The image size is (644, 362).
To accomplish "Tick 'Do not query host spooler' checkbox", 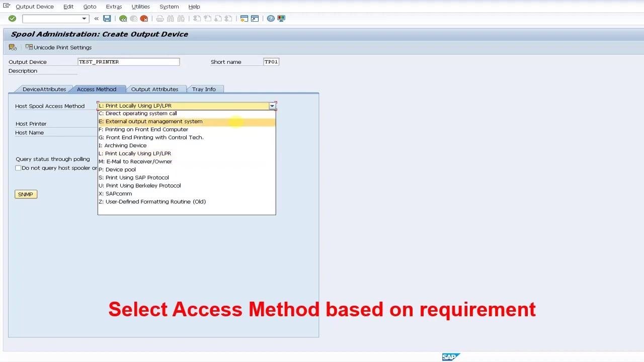I will (x=18, y=168).
